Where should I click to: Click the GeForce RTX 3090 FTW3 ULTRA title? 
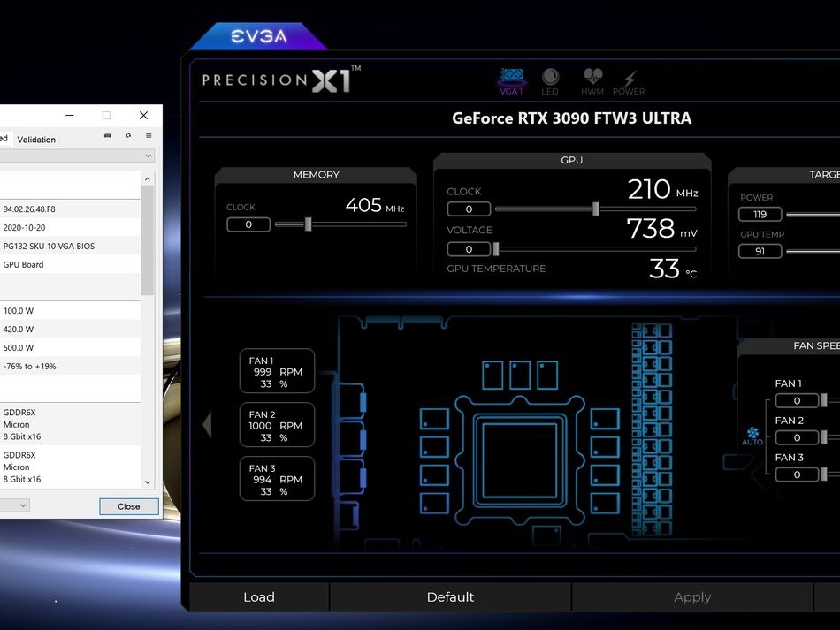[x=571, y=118]
